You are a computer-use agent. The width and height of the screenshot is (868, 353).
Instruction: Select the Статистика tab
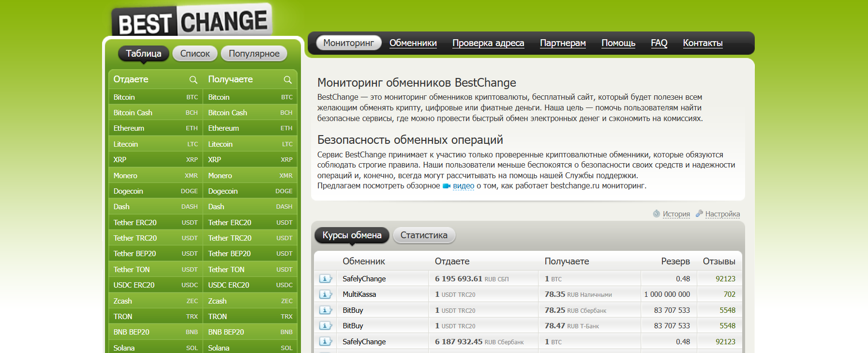tap(424, 235)
